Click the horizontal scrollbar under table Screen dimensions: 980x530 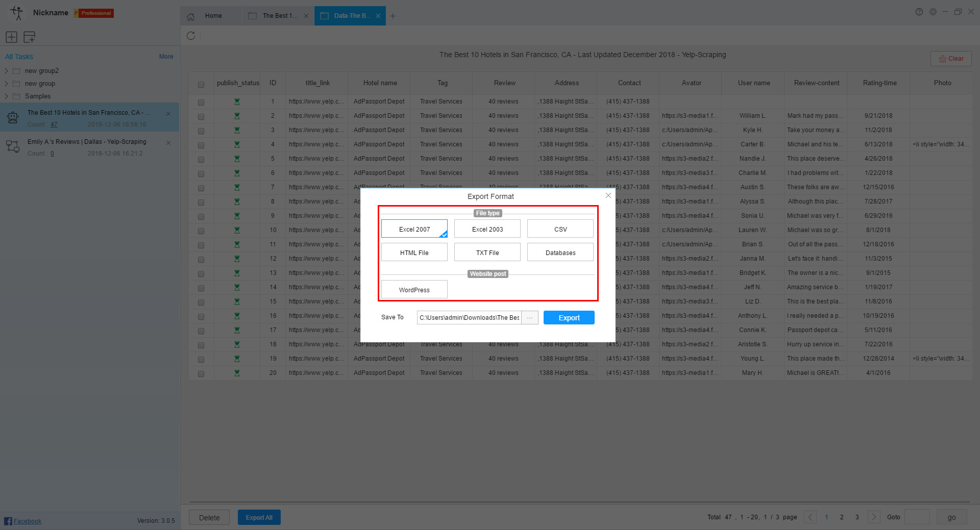(x=579, y=502)
